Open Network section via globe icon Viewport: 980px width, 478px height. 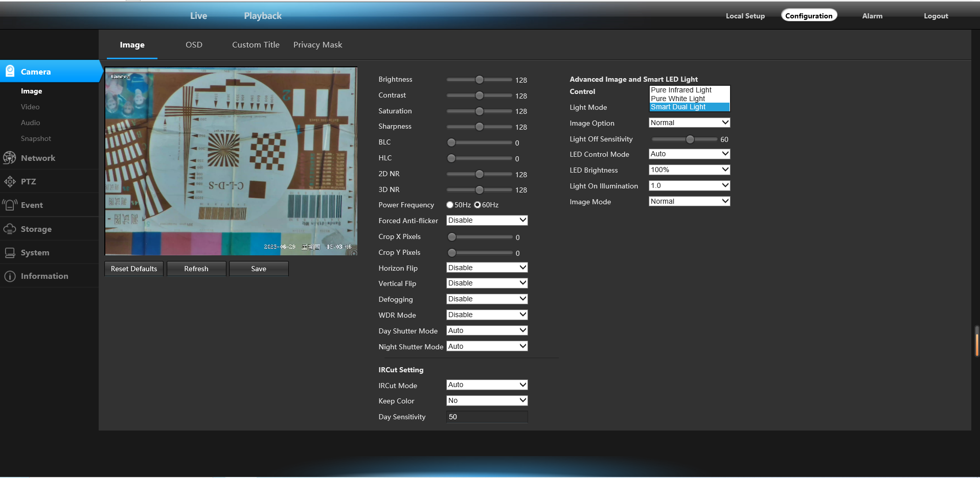pyautogui.click(x=10, y=158)
